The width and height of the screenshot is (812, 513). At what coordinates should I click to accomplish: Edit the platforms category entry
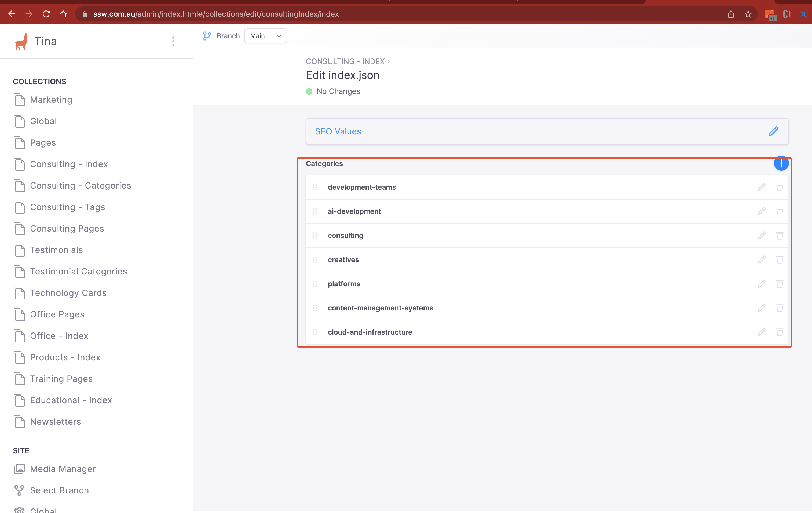coord(762,284)
